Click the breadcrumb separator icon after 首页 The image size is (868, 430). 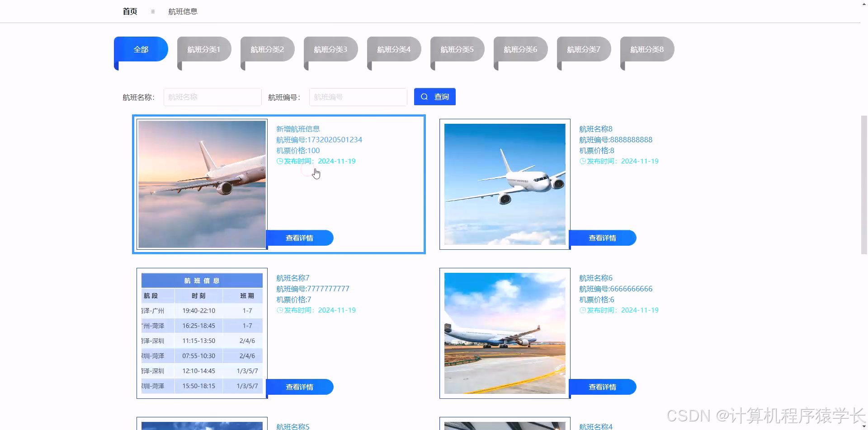[153, 12]
